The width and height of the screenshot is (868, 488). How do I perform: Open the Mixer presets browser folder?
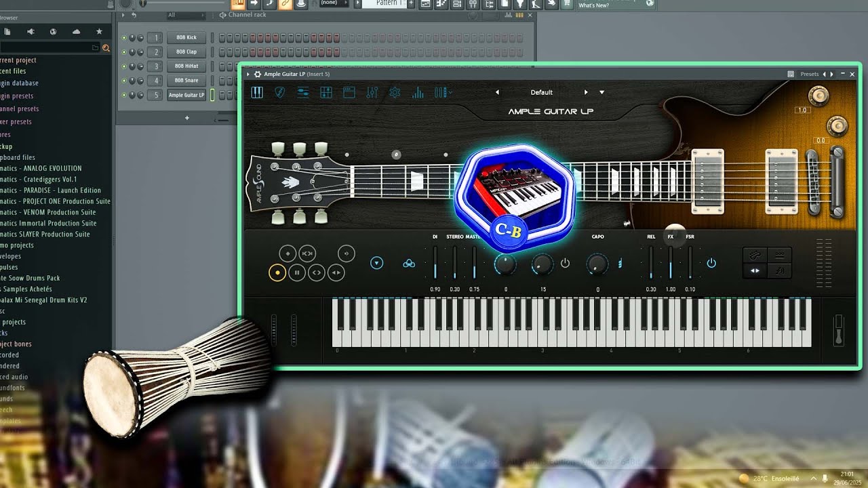tap(16, 122)
